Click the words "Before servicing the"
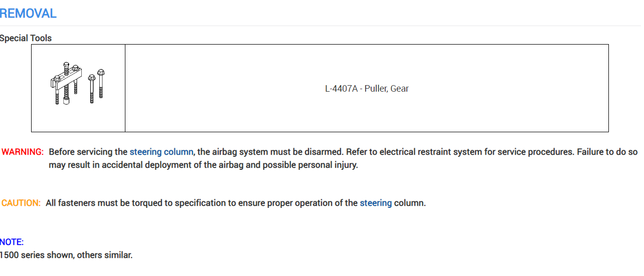 [88, 152]
